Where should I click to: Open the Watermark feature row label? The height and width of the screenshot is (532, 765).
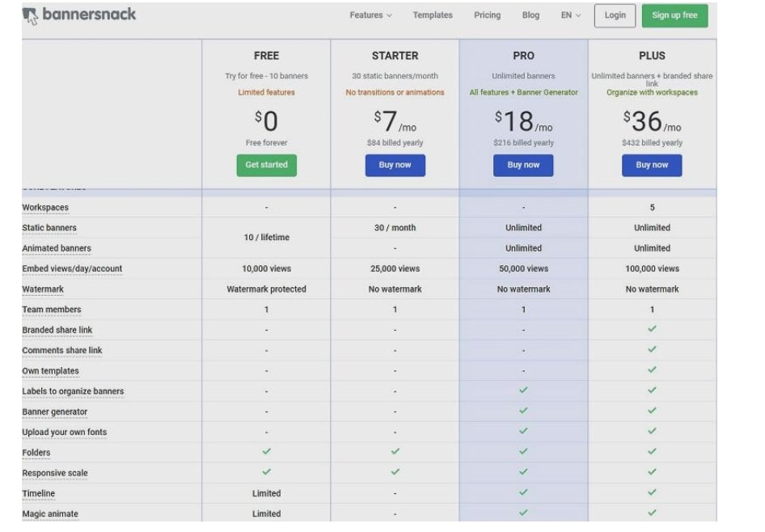[43, 289]
